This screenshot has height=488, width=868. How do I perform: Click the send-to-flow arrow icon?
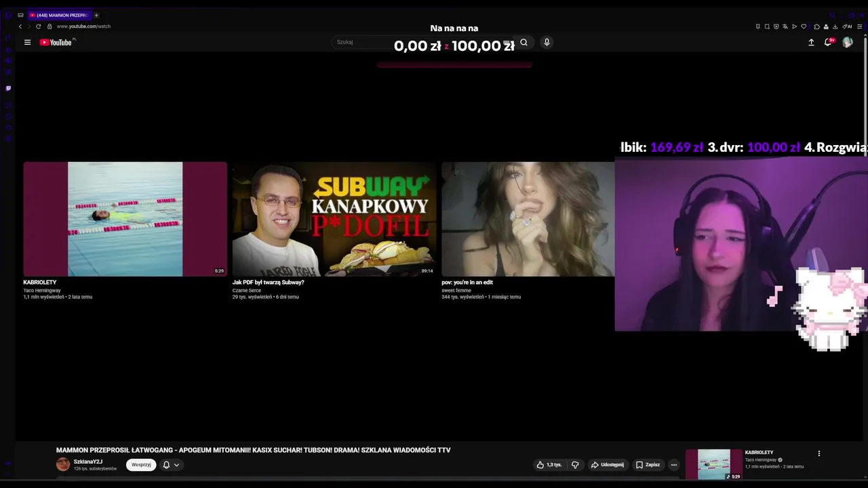pos(794,26)
